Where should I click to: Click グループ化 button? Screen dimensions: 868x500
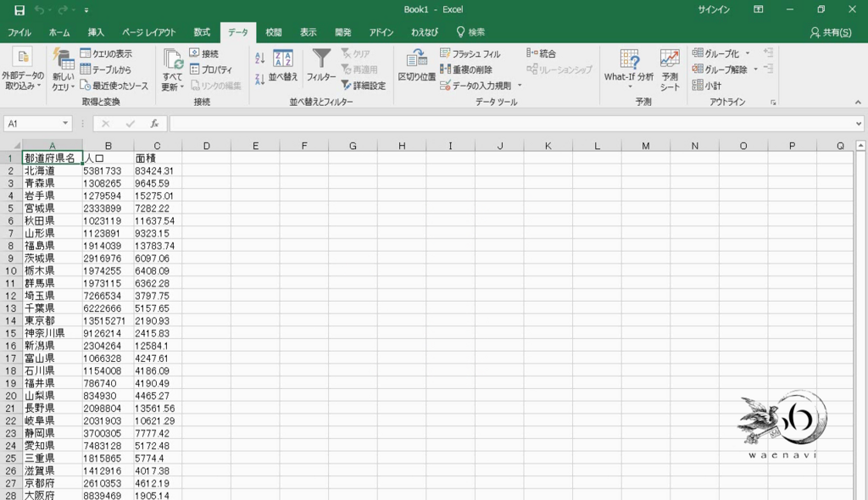[715, 53]
